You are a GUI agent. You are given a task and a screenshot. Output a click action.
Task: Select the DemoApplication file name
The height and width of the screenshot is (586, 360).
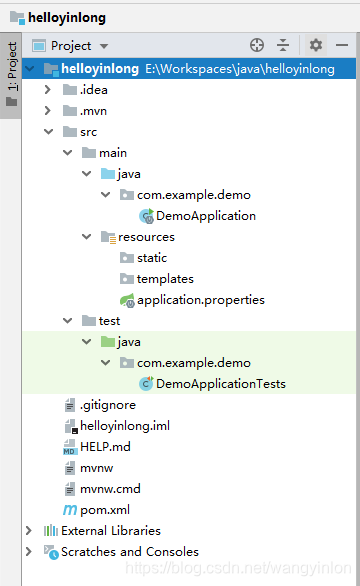tap(206, 216)
